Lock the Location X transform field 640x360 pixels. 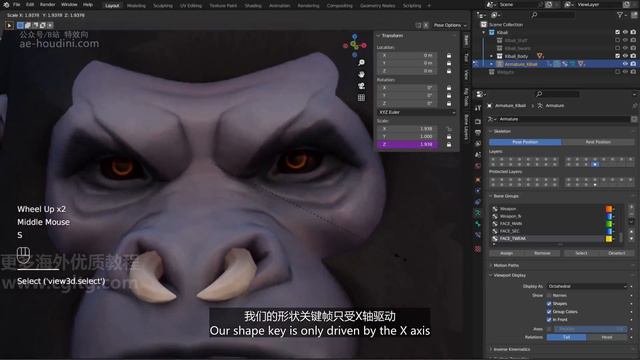449,55
